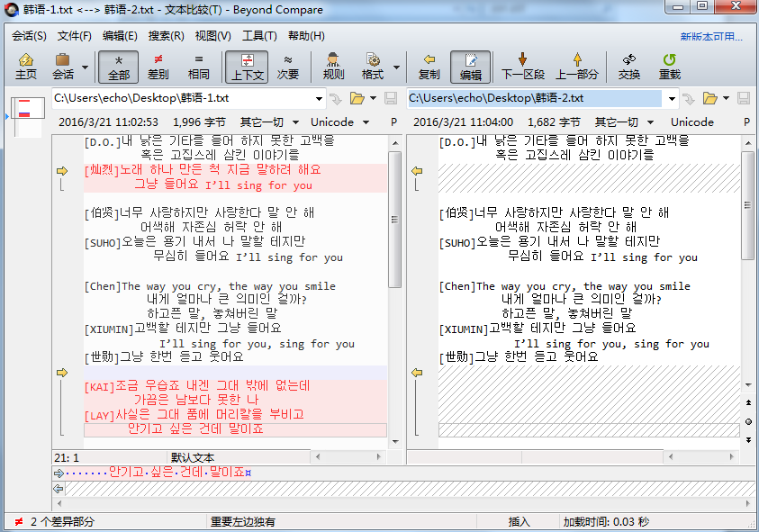Click the 新版本可用 update link
Viewport: 759px width, 532px height.
click(x=709, y=36)
